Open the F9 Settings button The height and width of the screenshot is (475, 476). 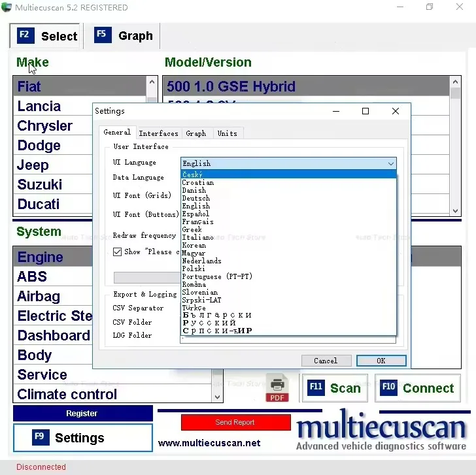click(x=82, y=438)
